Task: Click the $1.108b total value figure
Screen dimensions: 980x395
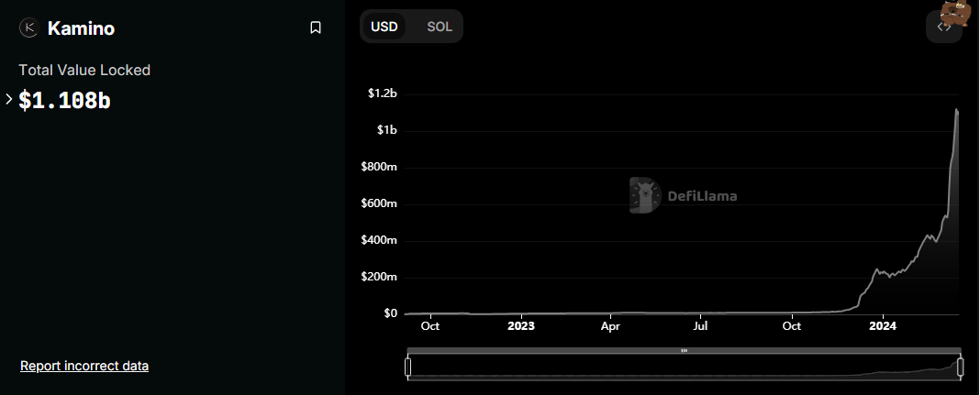Action: [64, 100]
